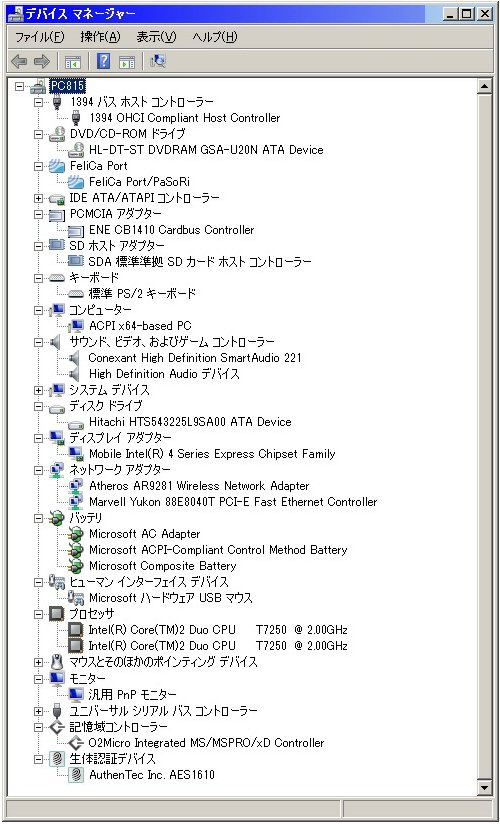Open the 表示(V) menu
Image resolution: width=500 pixels, height=824 pixels.
tap(157, 37)
